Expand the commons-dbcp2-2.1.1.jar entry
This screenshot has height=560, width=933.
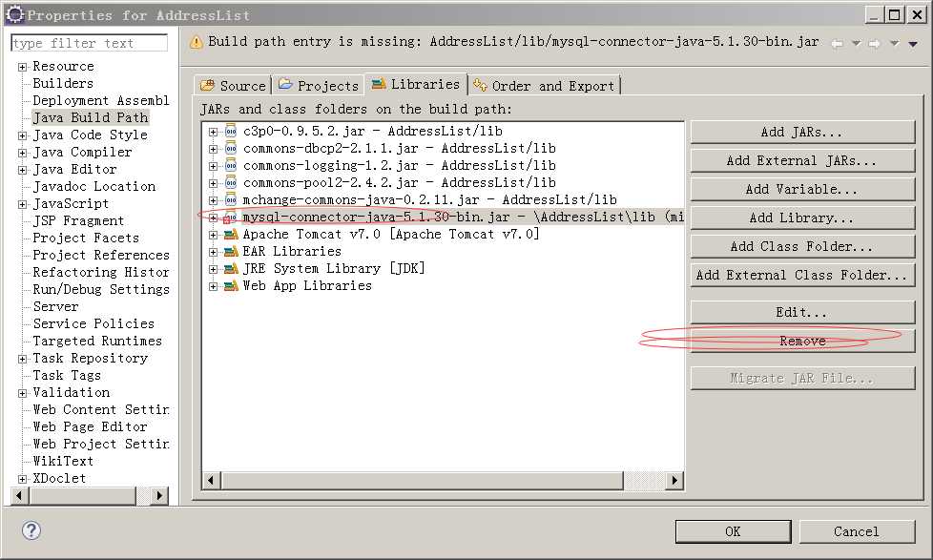point(213,150)
